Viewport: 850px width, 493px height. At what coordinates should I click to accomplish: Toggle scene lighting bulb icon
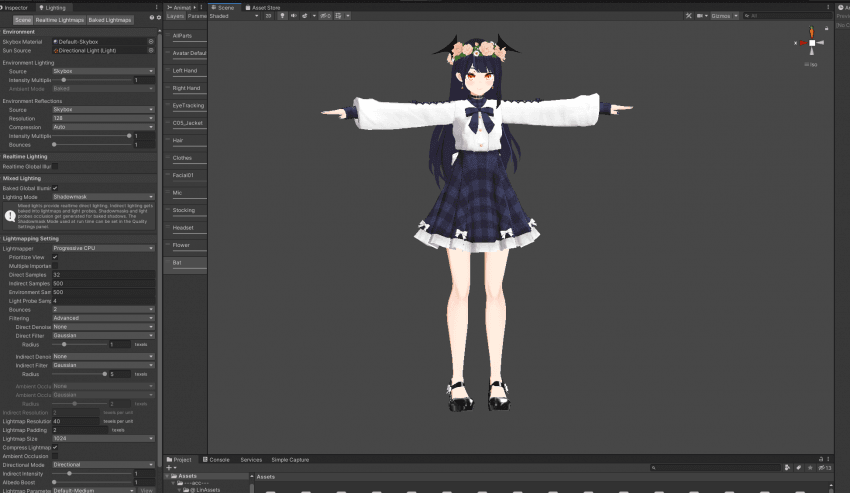tap(280, 17)
